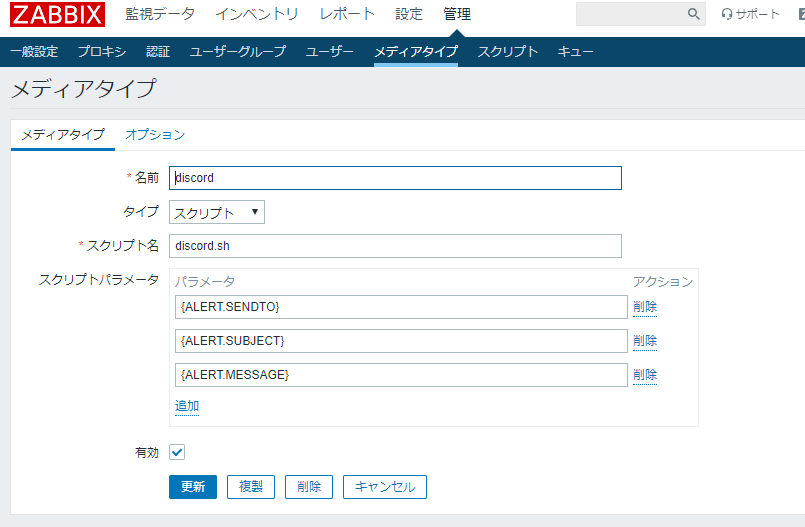Open the タイプ dropdown
The image size is (805, 527).
point(217,212)
